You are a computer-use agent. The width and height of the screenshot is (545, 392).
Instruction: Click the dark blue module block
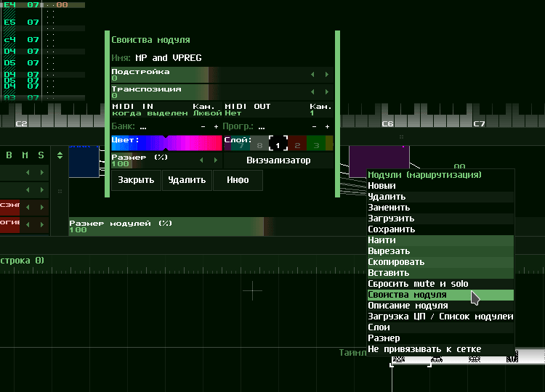point(84,161)
